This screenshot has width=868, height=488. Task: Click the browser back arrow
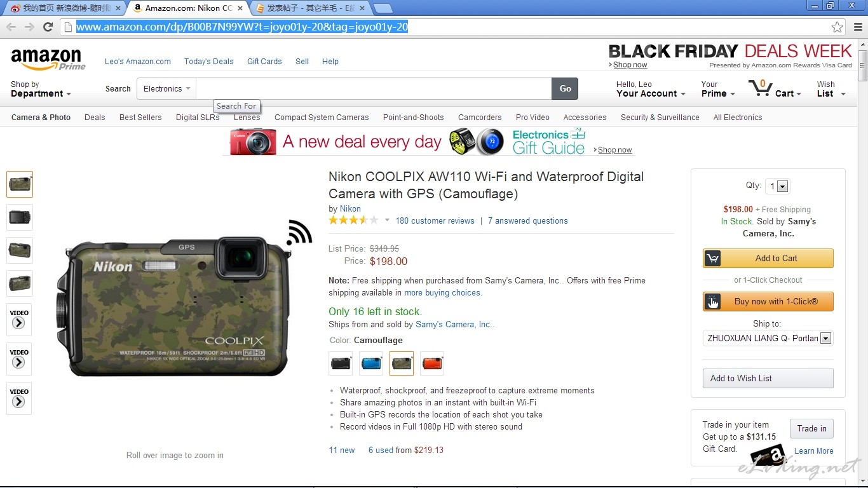click(x=11, y=27)
